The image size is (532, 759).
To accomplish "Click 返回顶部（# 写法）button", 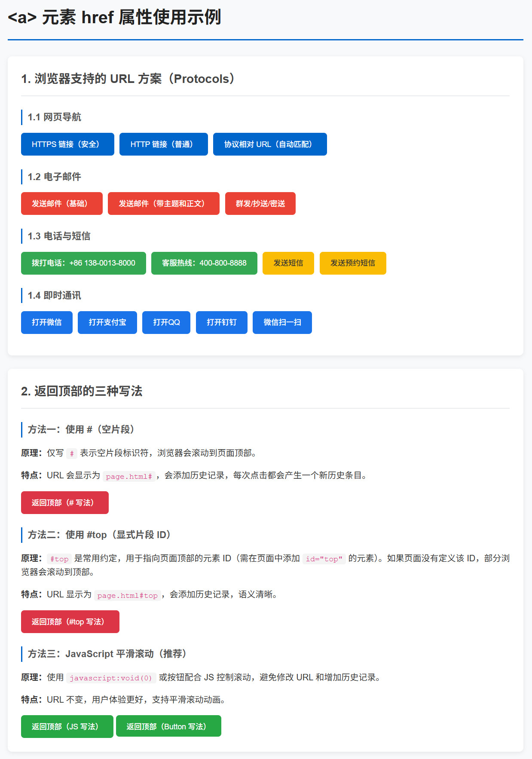I will click(x=65, y=503).
